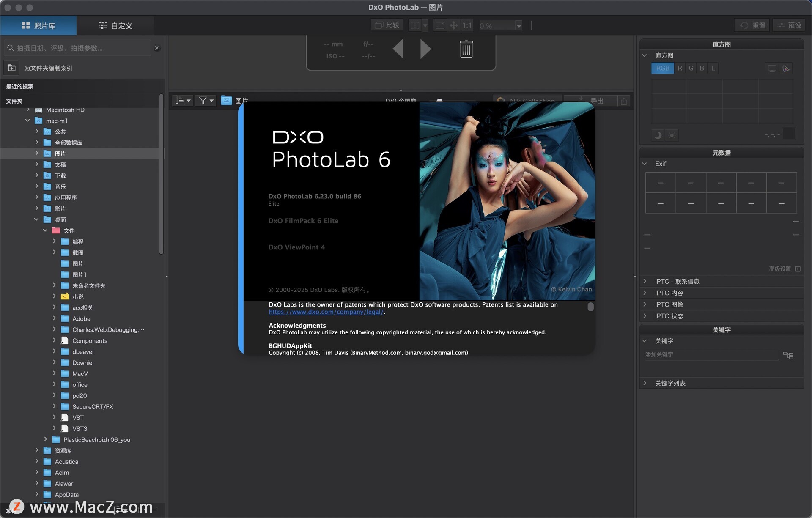Go to previous image arrow

tap(398, 49)
